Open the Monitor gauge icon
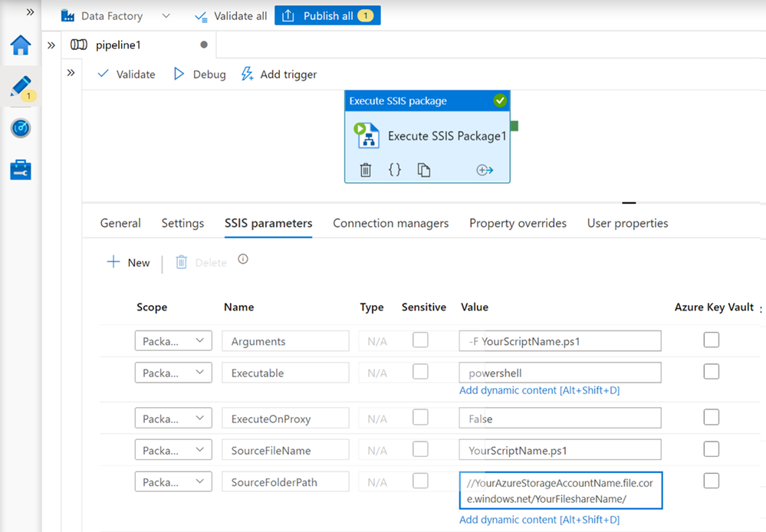The width and height of the screenshot is (766, 532). point(21,129)
